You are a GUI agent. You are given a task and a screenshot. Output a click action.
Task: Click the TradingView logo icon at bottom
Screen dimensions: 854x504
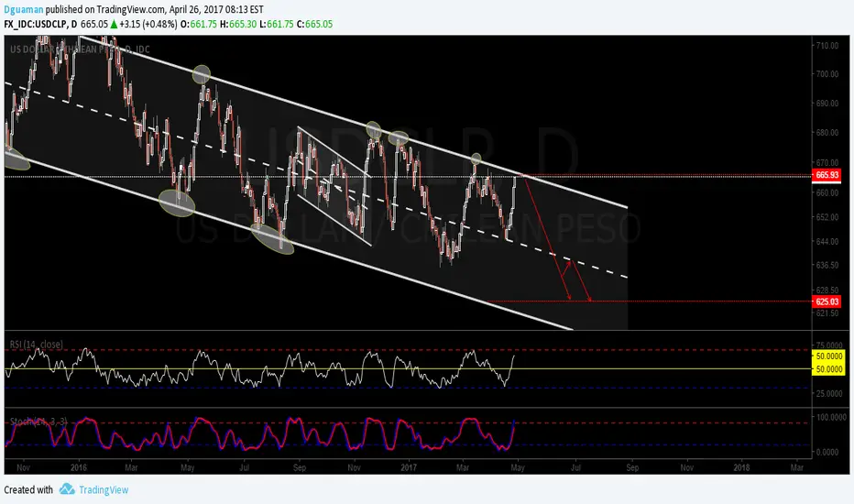(67, 488)
